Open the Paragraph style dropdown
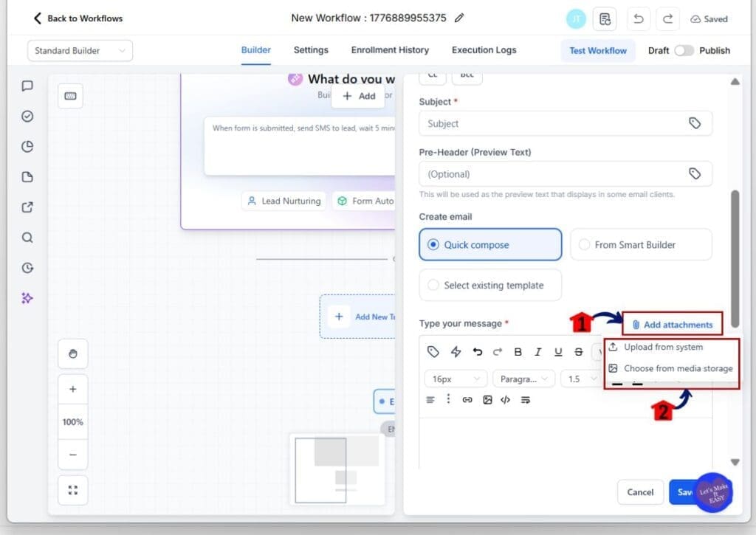Viewport: 756px width, 535px height. pyautogui.click(x=523, y=379)
